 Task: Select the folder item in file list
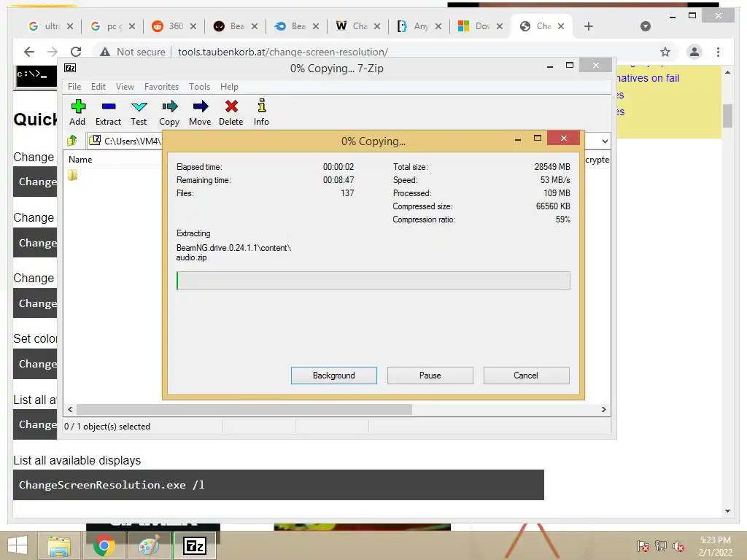click(x=72, y=175)
